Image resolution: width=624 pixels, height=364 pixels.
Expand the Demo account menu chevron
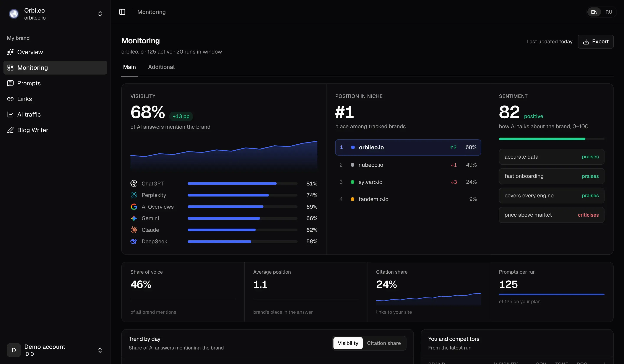(100, 350)
